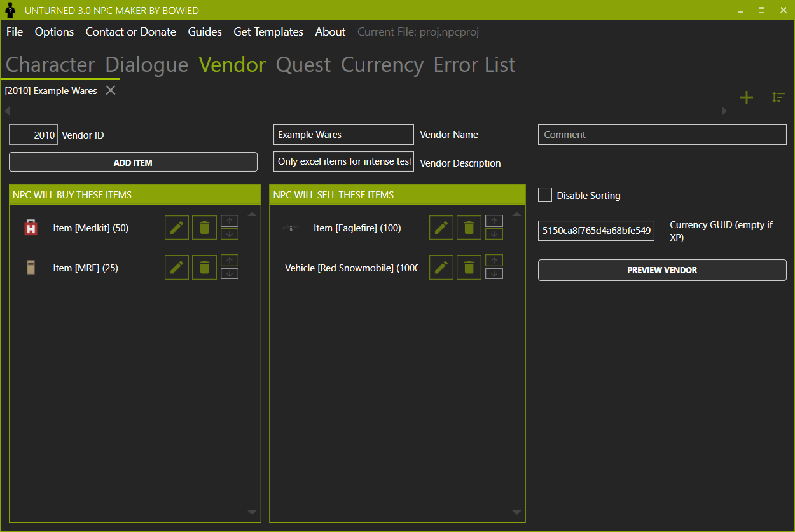Edit the Medkit item entry
Viewport: 795px width, 532px height.
(177, 228)
